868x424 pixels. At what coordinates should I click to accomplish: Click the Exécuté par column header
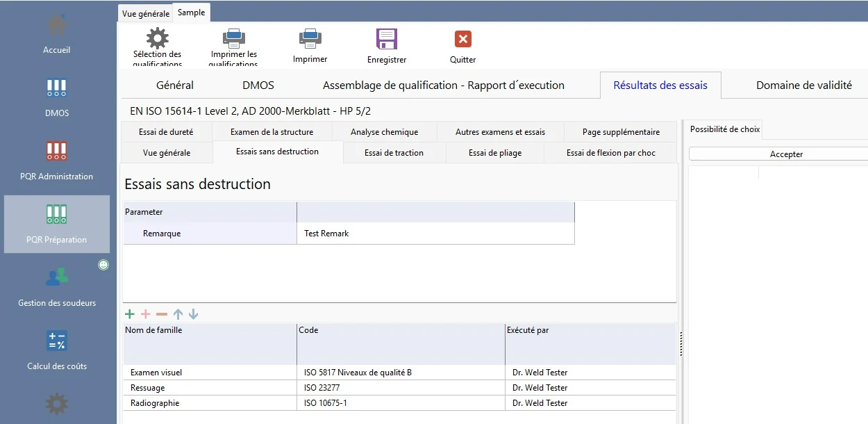pos(590,344)
